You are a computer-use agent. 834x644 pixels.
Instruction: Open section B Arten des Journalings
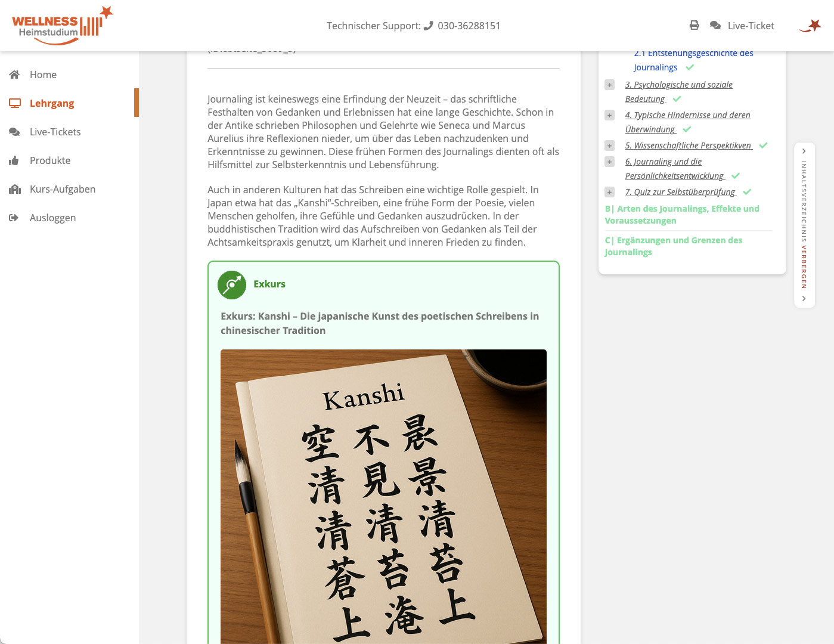682,215
